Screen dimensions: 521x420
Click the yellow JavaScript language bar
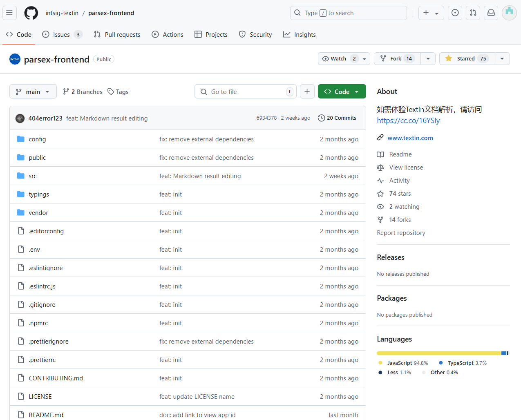438,353
